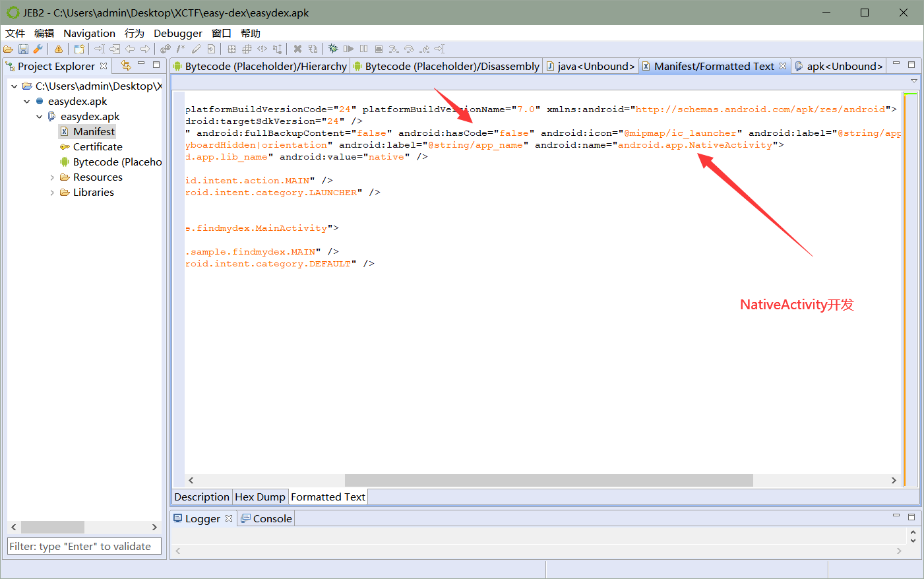Viewport: 924px width, 579px height.
Task: Close the Logger view tab
Action: point(229,518)
